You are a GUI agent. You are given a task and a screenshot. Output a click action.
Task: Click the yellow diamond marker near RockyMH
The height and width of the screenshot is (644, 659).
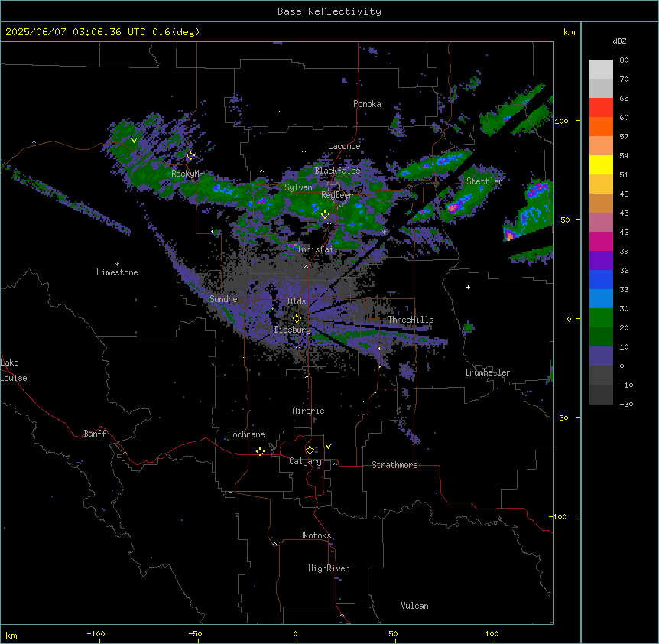pyautogui.click(x=190, y=155)
